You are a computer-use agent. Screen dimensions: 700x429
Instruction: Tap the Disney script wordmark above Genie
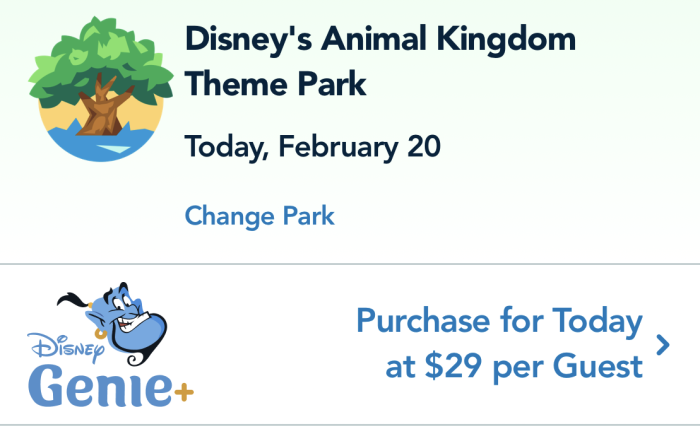66,347
